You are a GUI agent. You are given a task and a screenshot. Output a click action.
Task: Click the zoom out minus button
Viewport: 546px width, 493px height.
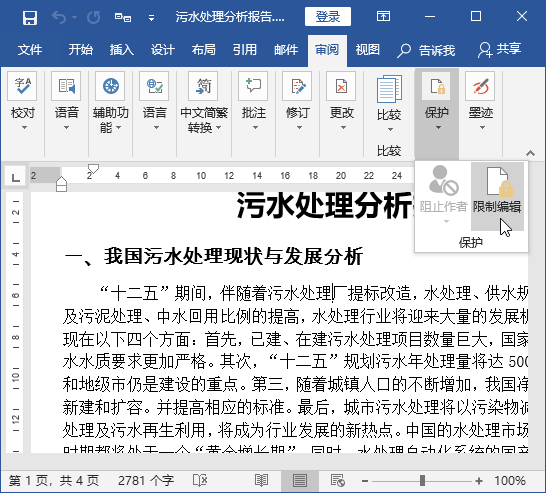point(365,481)
